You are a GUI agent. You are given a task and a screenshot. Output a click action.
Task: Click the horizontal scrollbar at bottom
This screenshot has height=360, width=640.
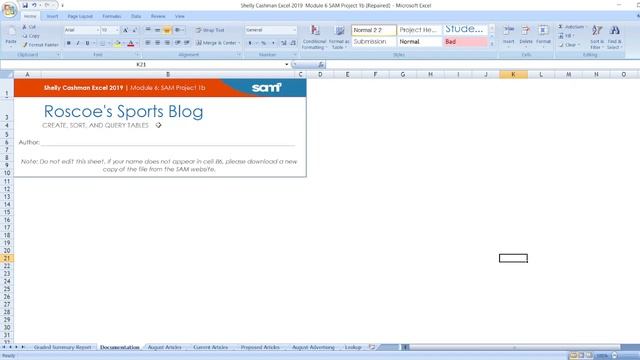coord(514,347)
